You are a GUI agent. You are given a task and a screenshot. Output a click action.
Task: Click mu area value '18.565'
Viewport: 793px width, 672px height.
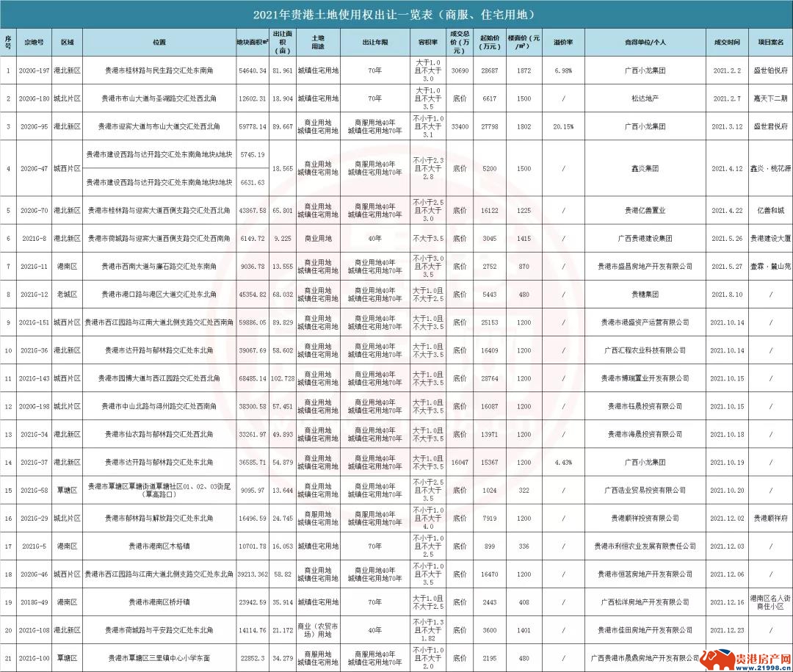tap(283, 168)
